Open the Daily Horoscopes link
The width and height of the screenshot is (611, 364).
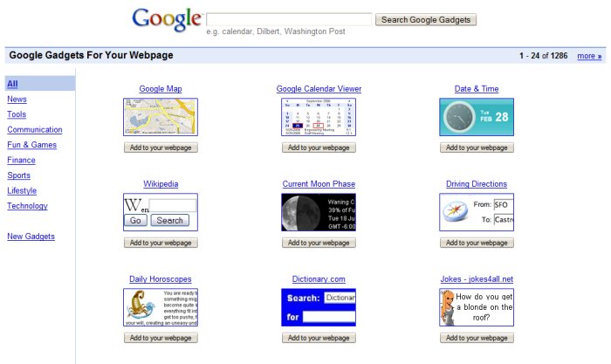coord(161,278)
